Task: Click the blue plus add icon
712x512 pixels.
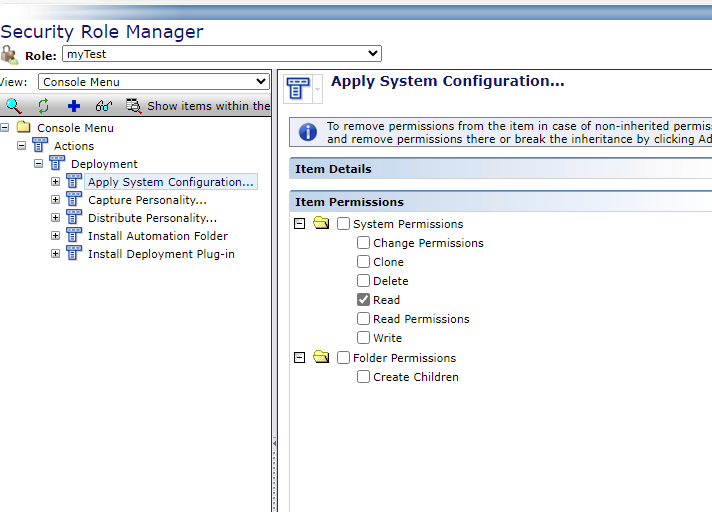Action: [73, 106]
